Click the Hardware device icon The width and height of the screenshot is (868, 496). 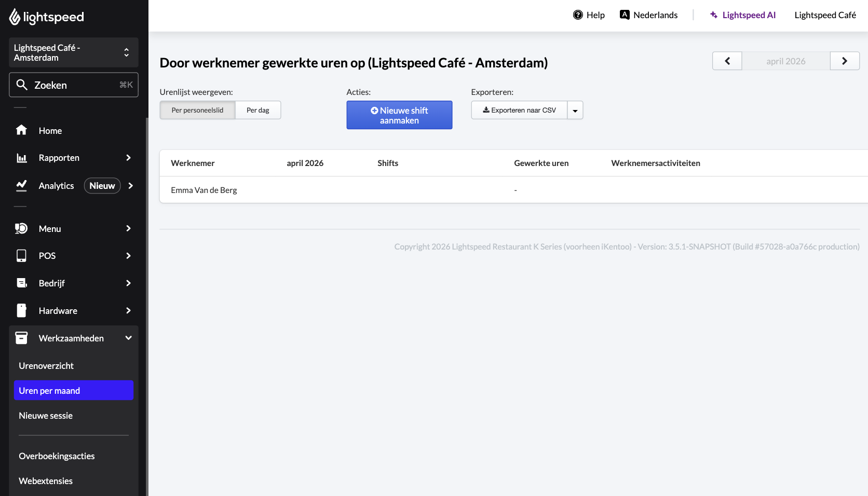[21, 310]
